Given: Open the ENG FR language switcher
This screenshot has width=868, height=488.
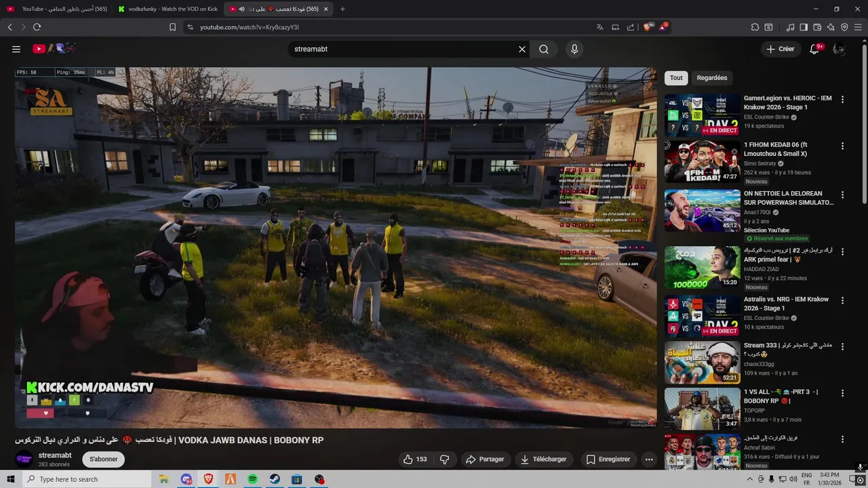Looking at the screenshot, I should 807,479.
